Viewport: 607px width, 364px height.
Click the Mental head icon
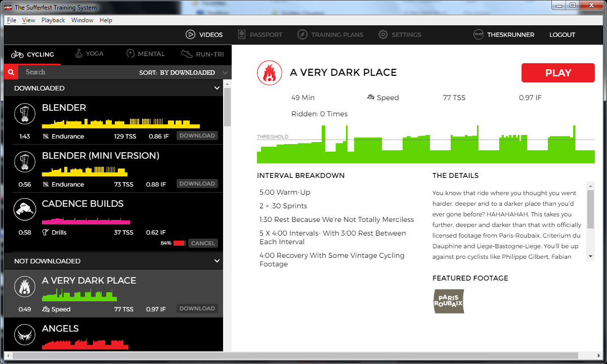point(130,54)
